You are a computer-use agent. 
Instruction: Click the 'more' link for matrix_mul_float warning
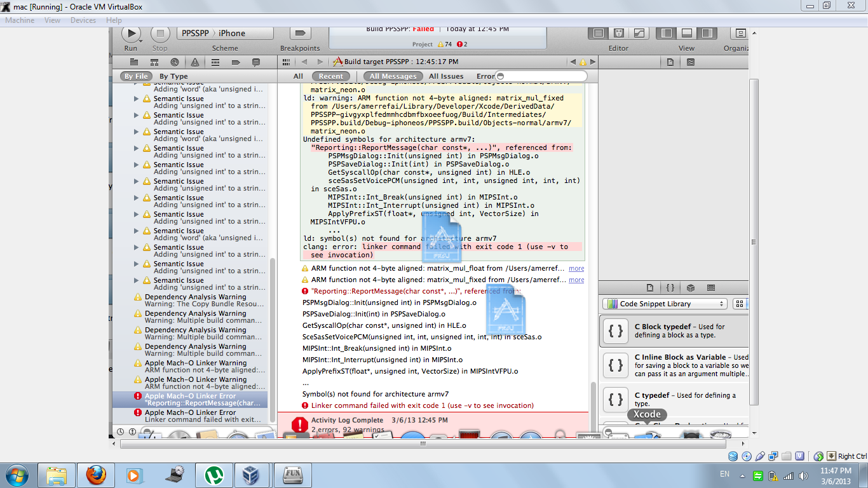576,269
